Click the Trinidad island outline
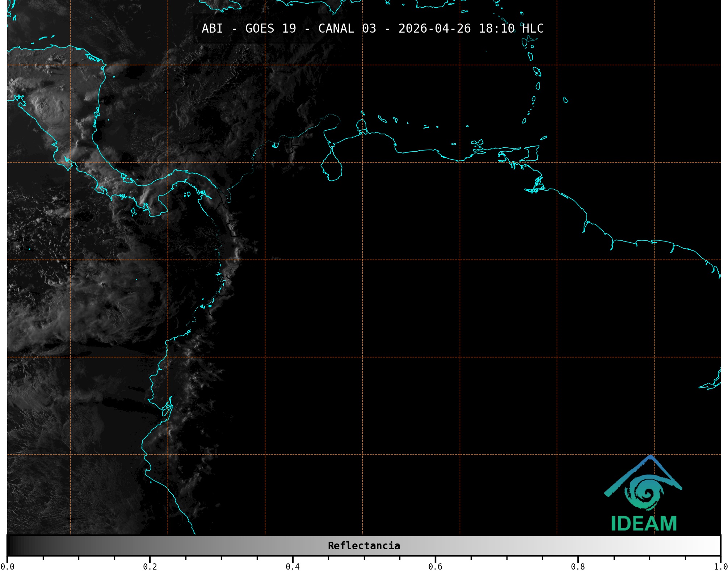The width and height of the screenshot is (728, 571). pos(530,154)
